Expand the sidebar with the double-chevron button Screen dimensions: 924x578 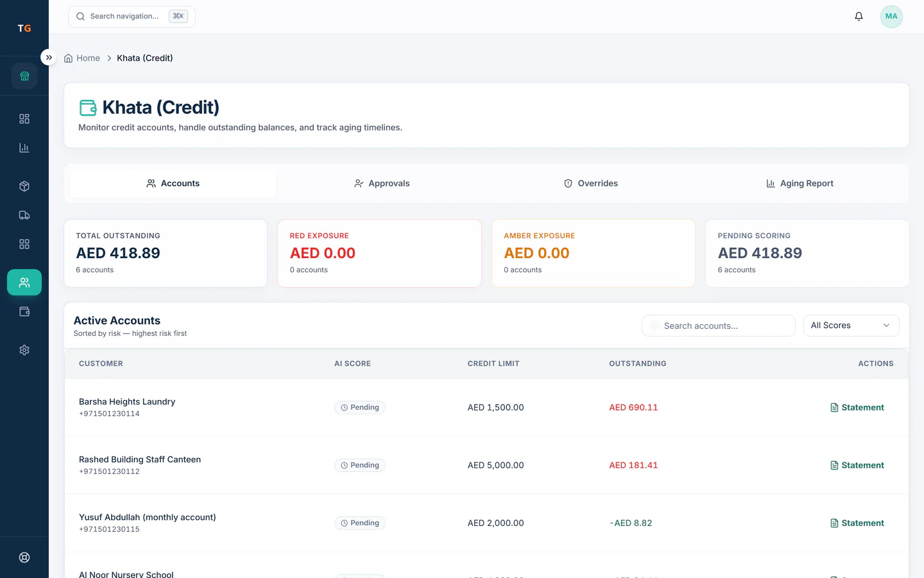click(49, 57)
